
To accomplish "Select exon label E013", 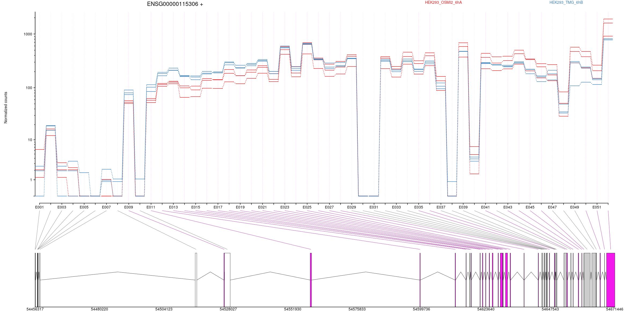I will pos(173,207).
